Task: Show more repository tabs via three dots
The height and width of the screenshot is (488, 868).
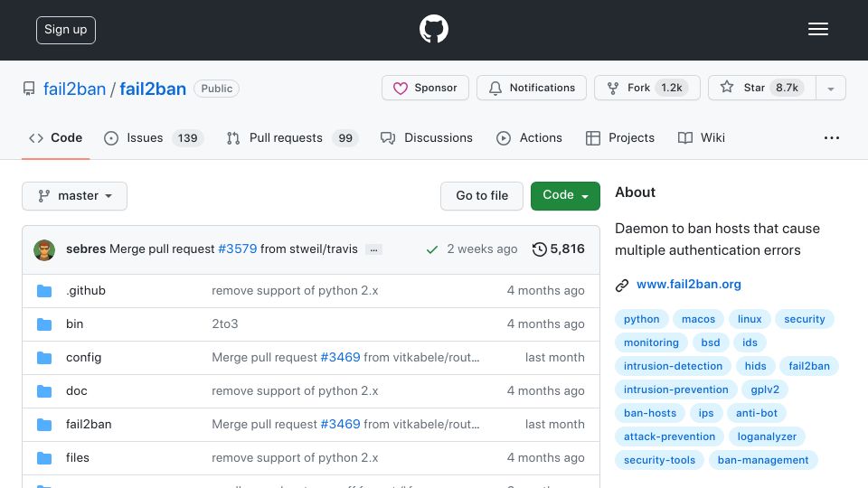Action: [832, 137]
